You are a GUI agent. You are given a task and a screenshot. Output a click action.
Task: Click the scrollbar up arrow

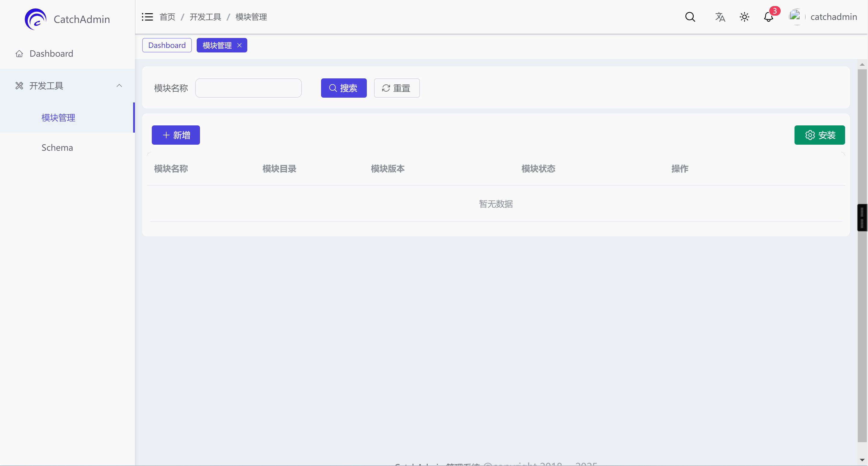coord(862,65)
